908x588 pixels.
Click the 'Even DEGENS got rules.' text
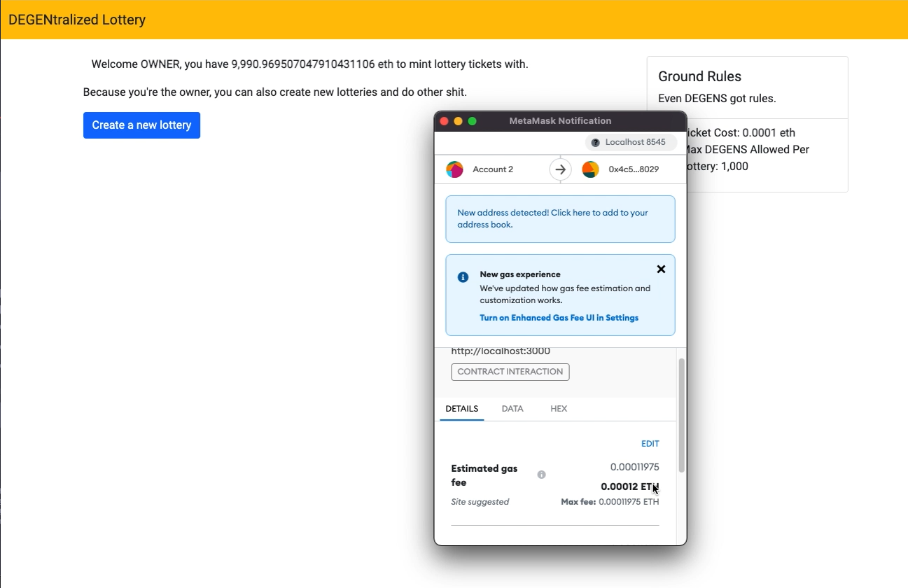click(x=717, y=99)
